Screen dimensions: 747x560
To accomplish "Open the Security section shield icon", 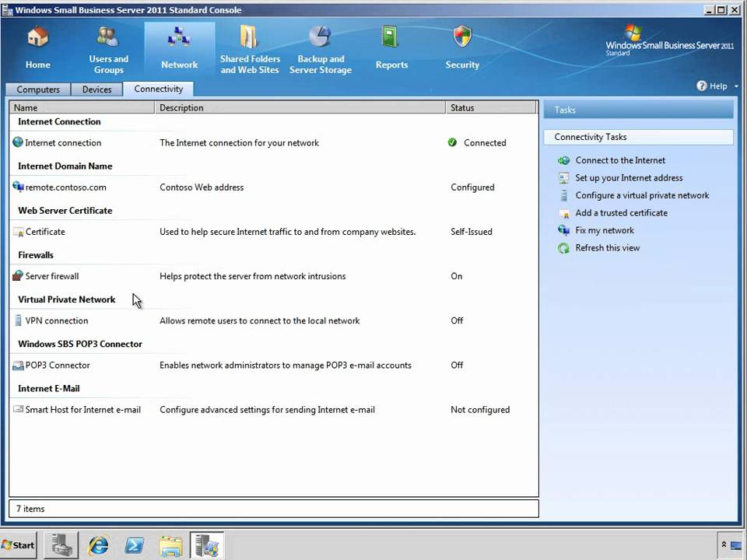I will click(x=462, y=37).
